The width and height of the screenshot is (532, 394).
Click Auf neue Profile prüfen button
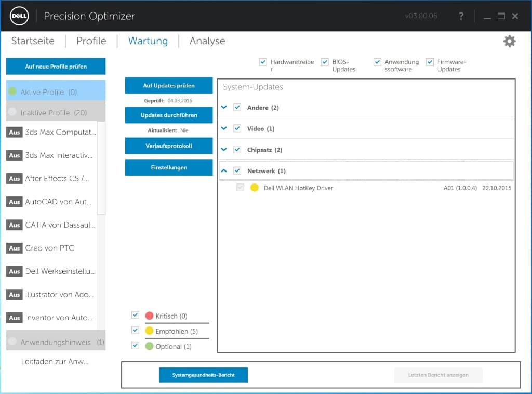point(56,67)
